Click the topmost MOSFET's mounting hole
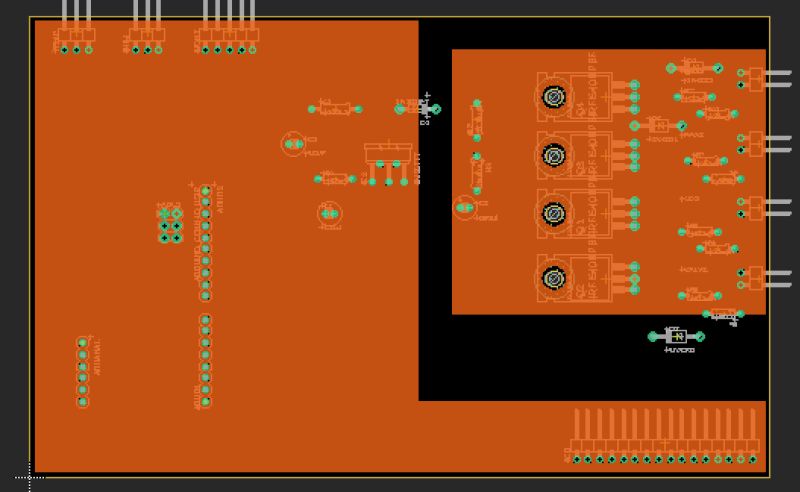Viewport: 800px width, 492px height. tap(554, 96)
